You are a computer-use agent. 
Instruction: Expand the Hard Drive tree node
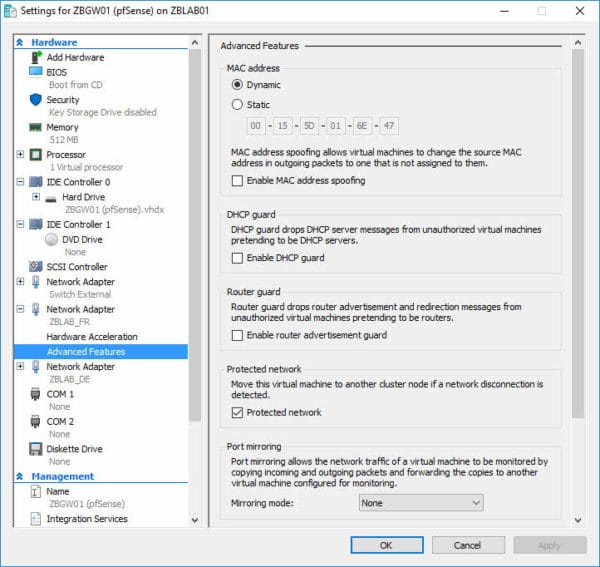point(36,197)
